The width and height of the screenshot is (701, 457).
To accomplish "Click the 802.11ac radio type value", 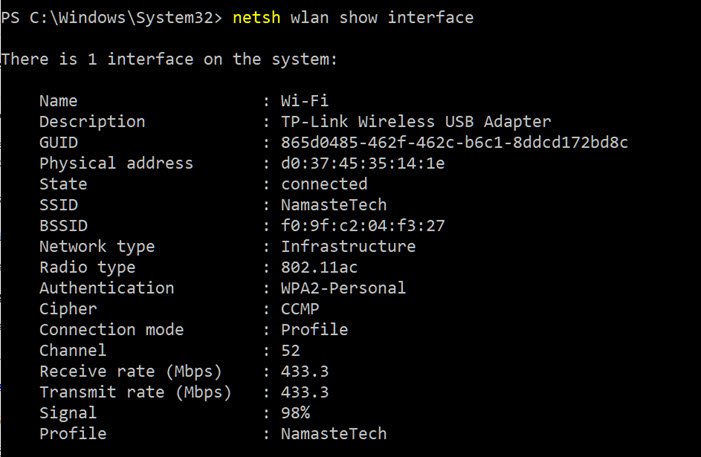I will 318,267.
